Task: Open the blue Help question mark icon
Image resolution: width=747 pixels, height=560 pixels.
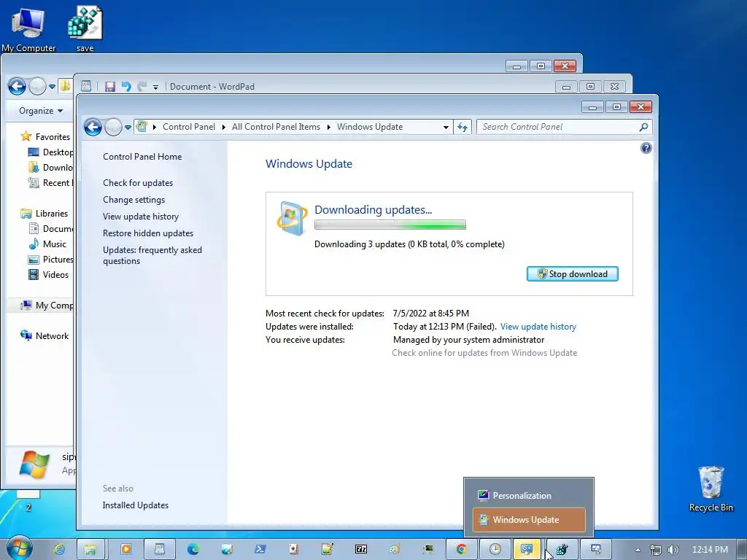Action: click(x=646, y=148)
